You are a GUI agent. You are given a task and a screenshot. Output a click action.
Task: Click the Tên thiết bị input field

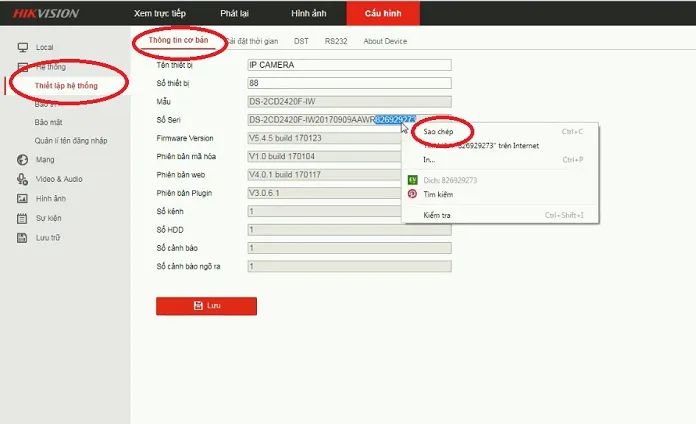pos(349,65)
